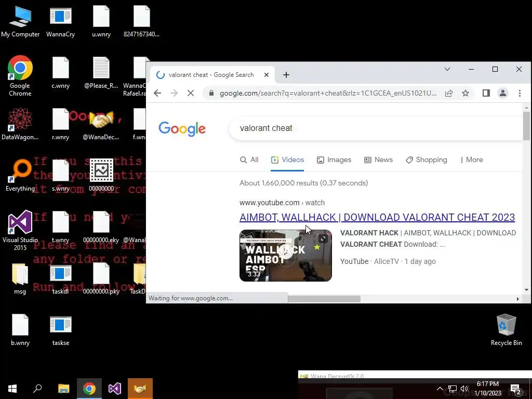Close the valorant cheat tab
Image resolution: width=532 pixels, height=399 pixels.
pos(267,75)
